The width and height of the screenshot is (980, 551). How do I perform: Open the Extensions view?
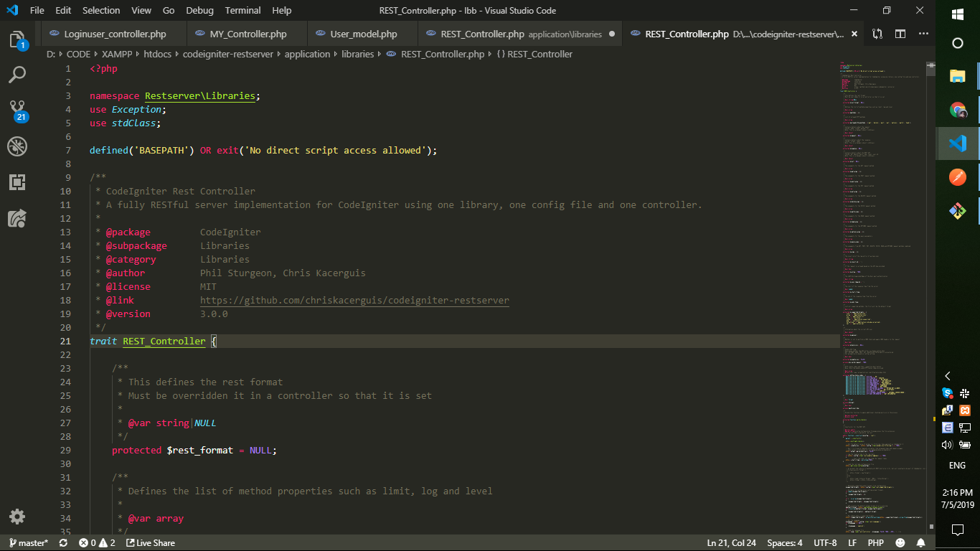17,182
